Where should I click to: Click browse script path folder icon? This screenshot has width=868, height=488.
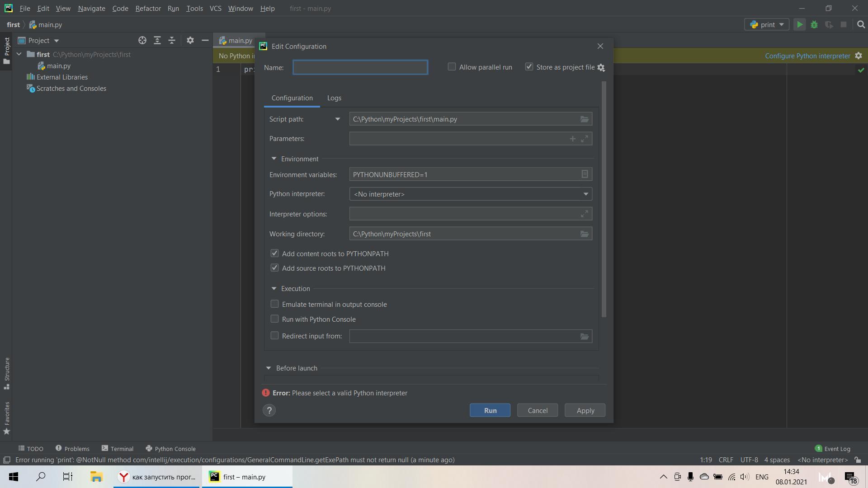point(584,119)
